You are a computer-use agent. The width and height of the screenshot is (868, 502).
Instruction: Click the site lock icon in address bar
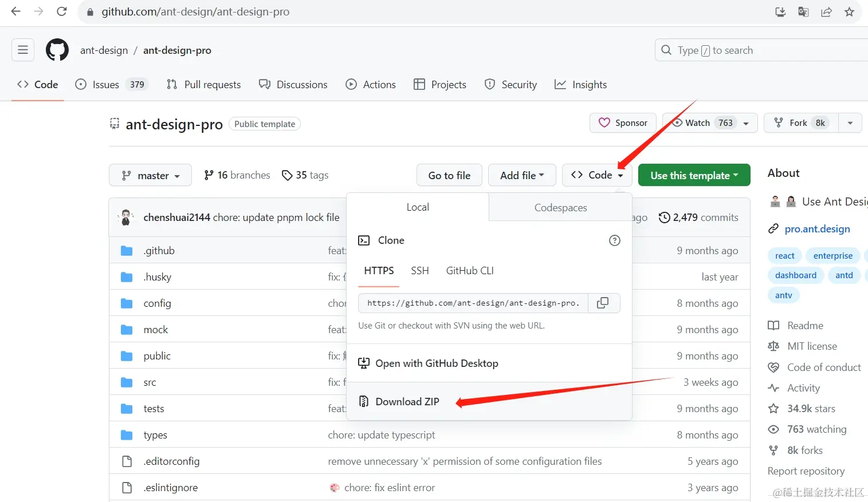(x=90, y=12)
